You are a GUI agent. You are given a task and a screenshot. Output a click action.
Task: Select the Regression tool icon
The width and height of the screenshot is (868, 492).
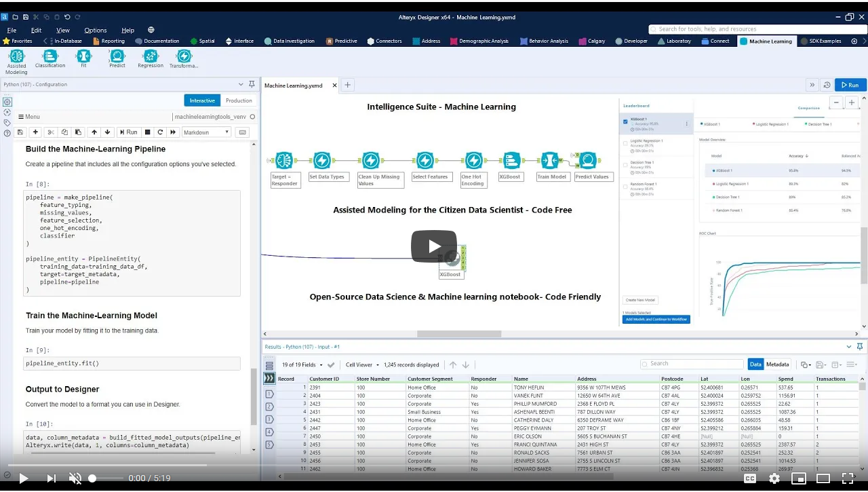151,56
